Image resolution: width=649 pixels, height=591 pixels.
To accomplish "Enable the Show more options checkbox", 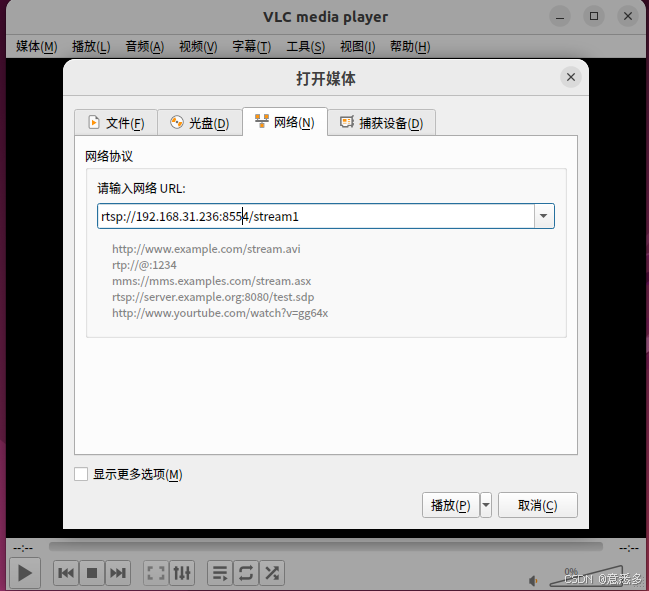I will click(x=81, y=474).
